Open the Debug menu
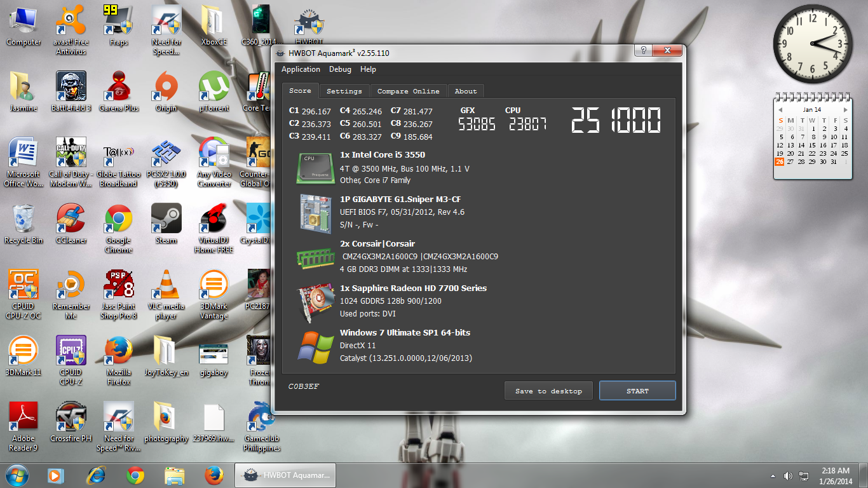 [x=340, y=69]
